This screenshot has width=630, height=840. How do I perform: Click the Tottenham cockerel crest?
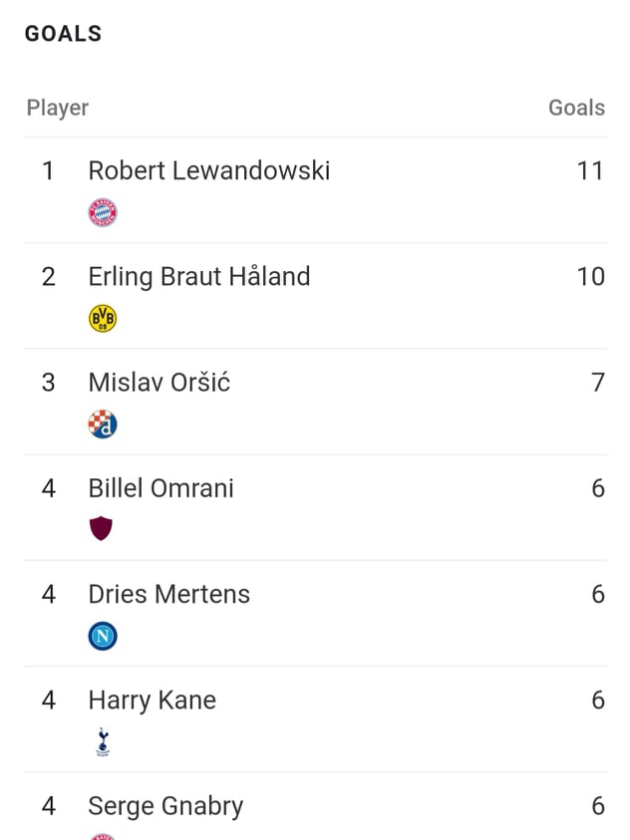point(103,742)
